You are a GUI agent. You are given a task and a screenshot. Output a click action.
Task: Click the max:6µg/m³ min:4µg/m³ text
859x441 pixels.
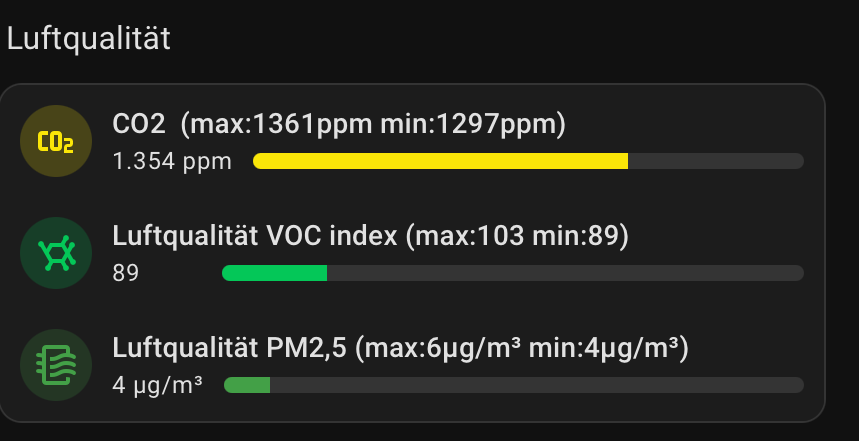[x=522, y=348]
